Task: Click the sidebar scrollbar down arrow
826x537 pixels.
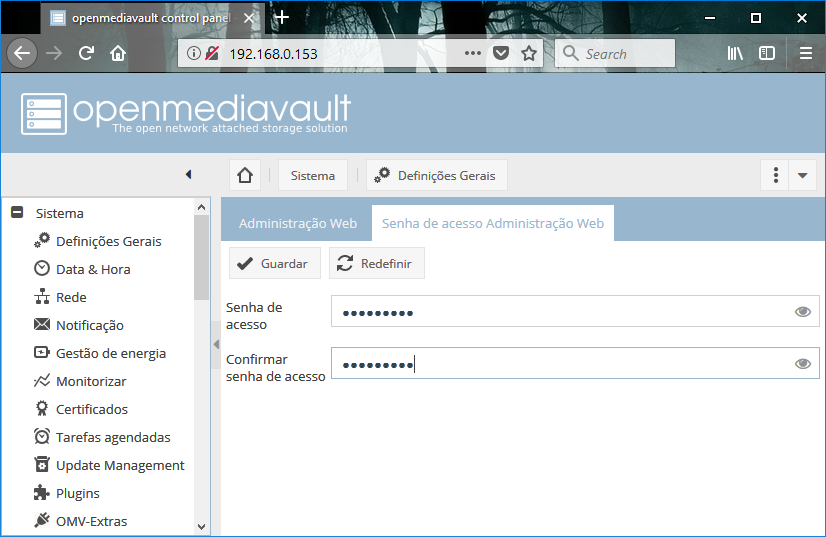Action: point(201,526)
